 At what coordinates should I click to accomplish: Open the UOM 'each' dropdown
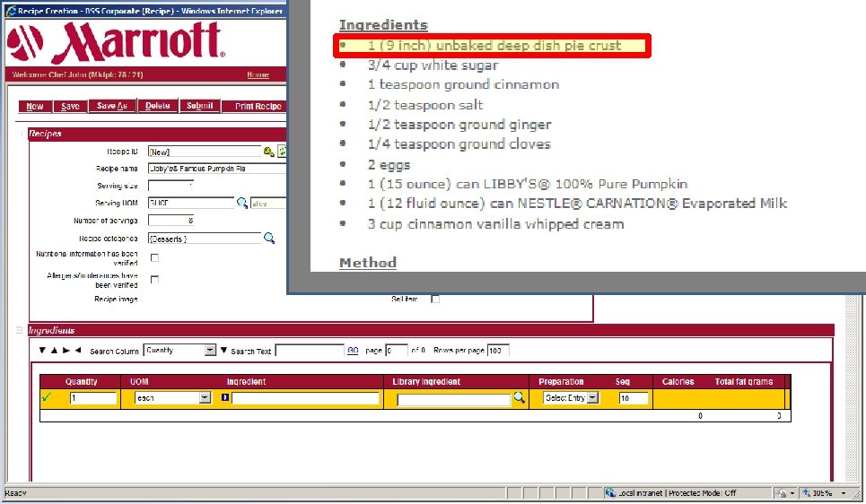click(205, 397)
